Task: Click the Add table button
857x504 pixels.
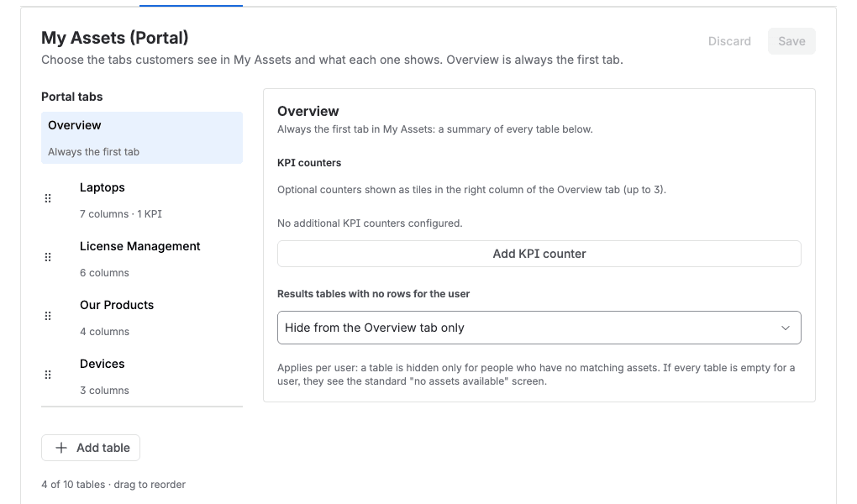Action: [91, 448]
